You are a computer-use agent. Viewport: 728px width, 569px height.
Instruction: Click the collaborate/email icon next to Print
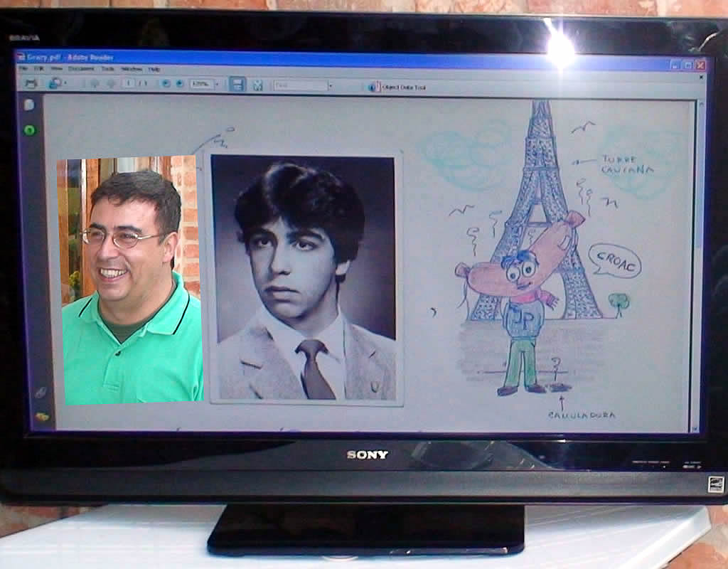[x=54, y=83]
